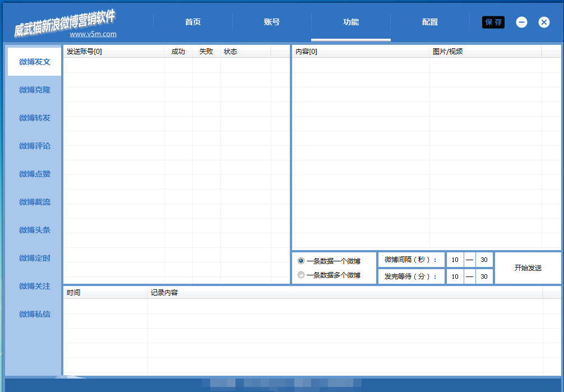Open the 首页 tab
The height and width of the screenshot is (392, 564).
193,22
